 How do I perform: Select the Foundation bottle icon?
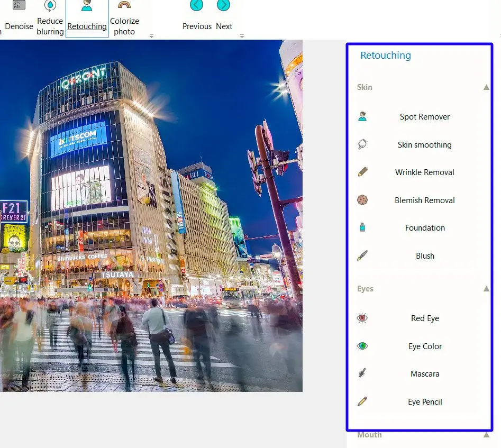tap(362, 227)
